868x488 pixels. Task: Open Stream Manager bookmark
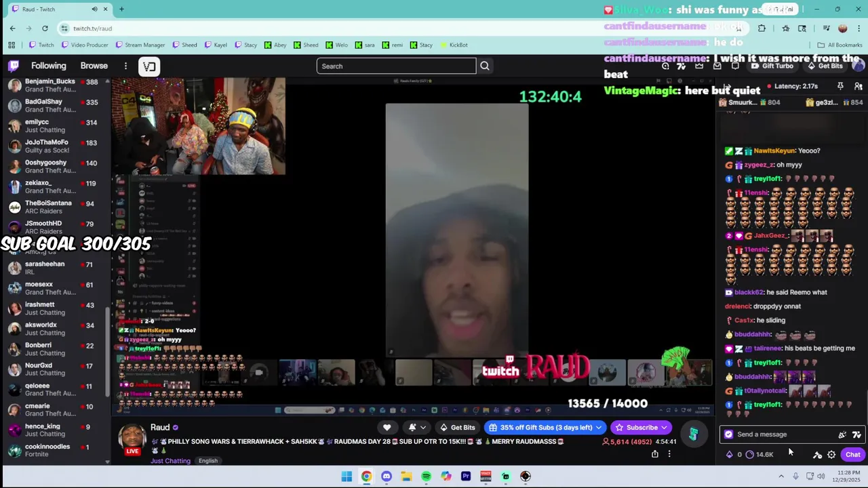140,45
